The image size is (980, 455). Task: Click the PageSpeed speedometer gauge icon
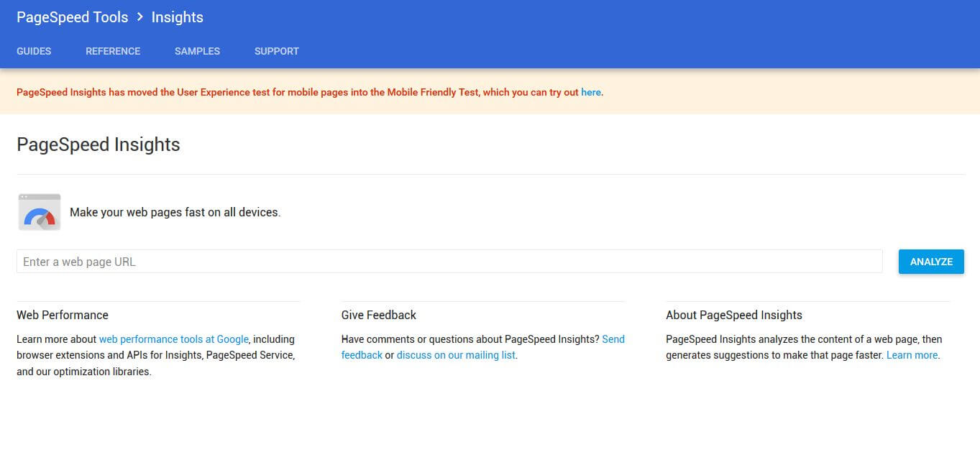click(x=40, y=213)
